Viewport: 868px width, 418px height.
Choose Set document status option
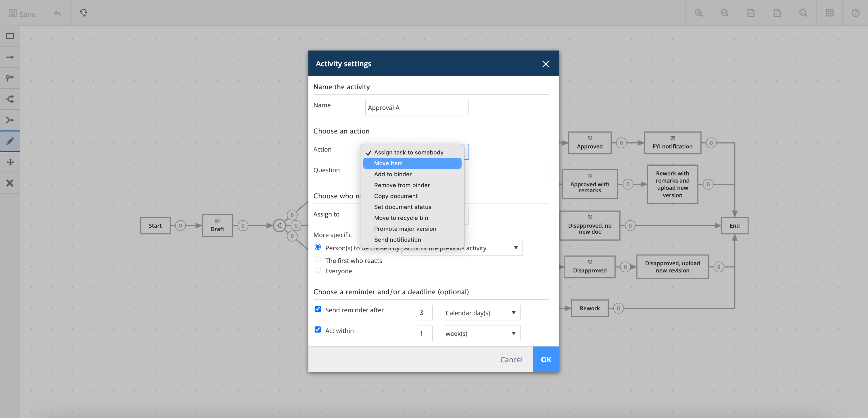pos(402,207)
